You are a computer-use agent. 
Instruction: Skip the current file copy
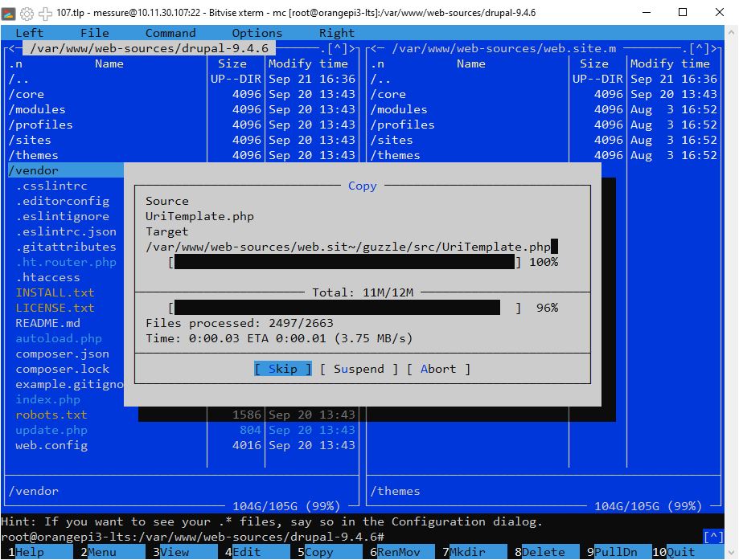pyautogui.click(x=283, y=369)
